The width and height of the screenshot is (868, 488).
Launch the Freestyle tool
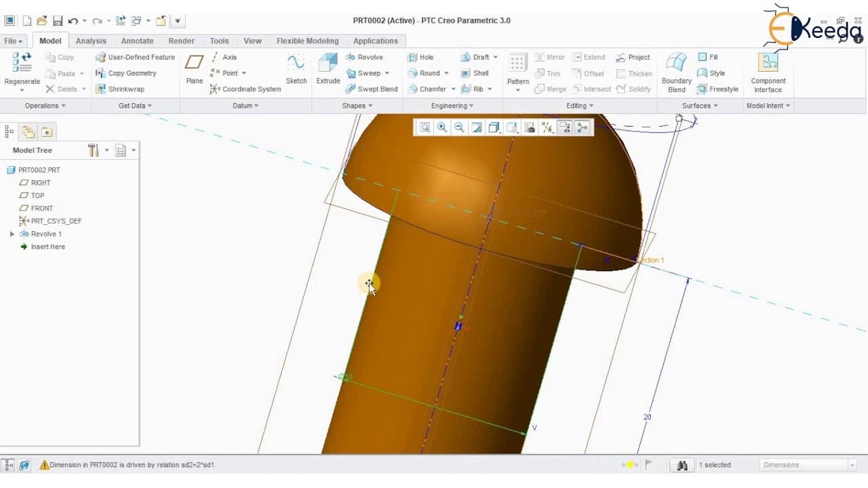(718, 89)
